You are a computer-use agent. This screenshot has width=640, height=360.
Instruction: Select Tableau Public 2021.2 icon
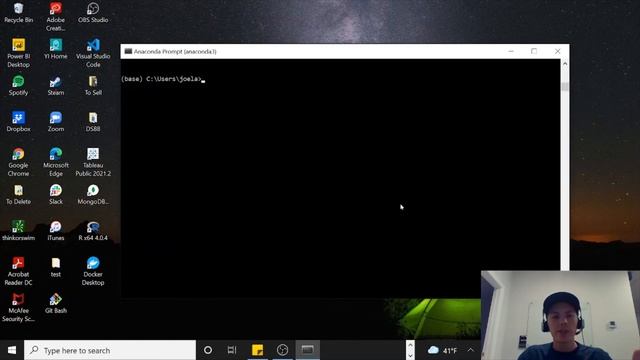click(x=93, y=162)
